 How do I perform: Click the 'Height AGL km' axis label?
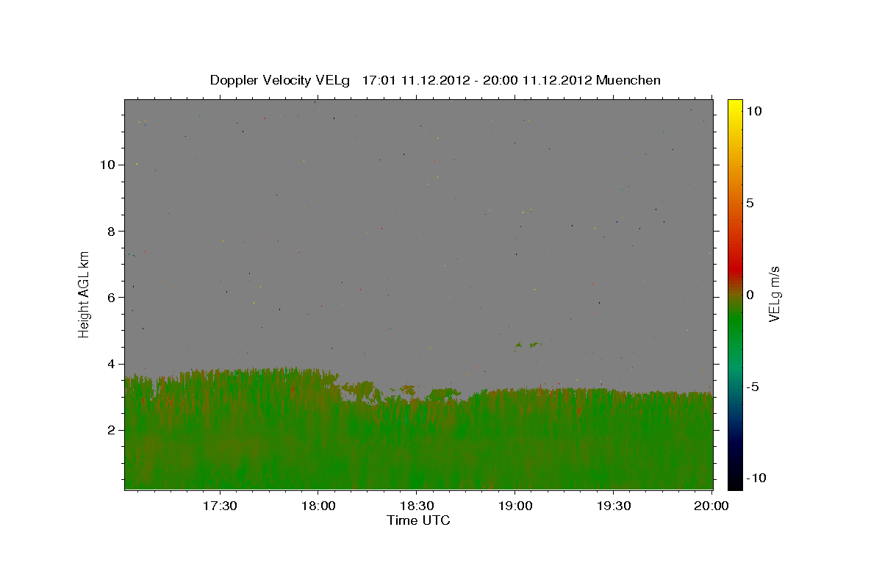point(85,294)
